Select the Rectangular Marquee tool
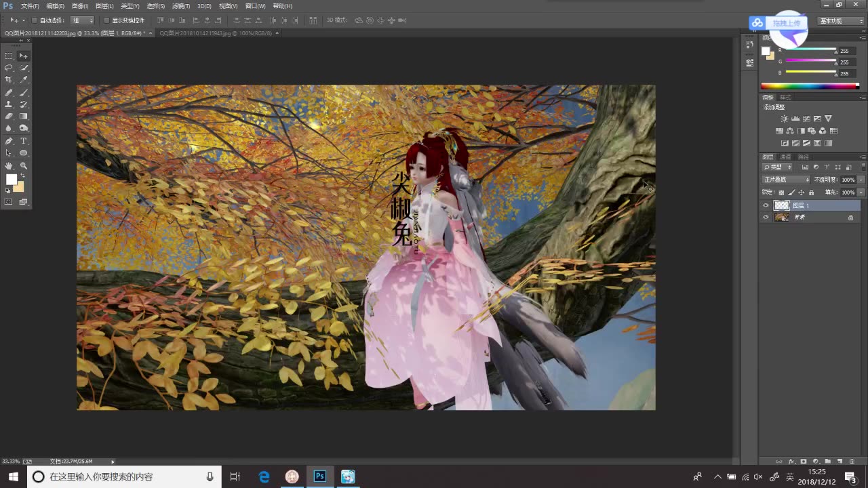The height and width of the screenshot is (488, 868). click(x=9, y=56)
